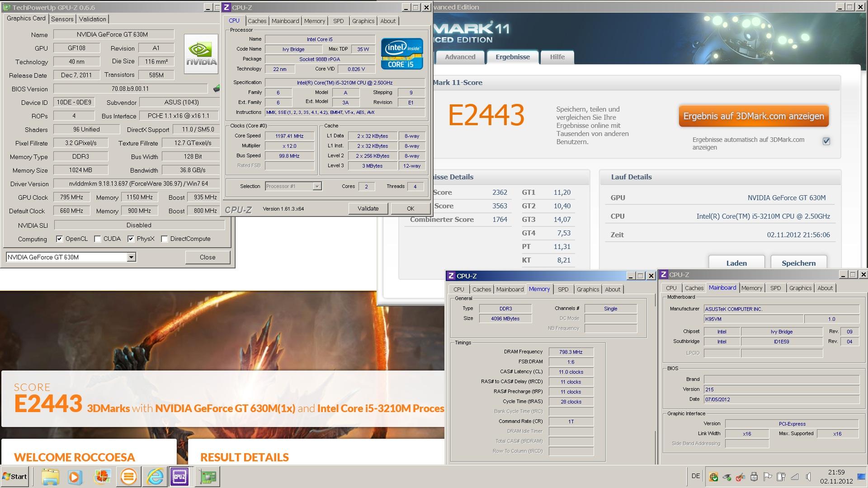Click the Z icon in the CPU-Z Memory window title

pos(451,276)
